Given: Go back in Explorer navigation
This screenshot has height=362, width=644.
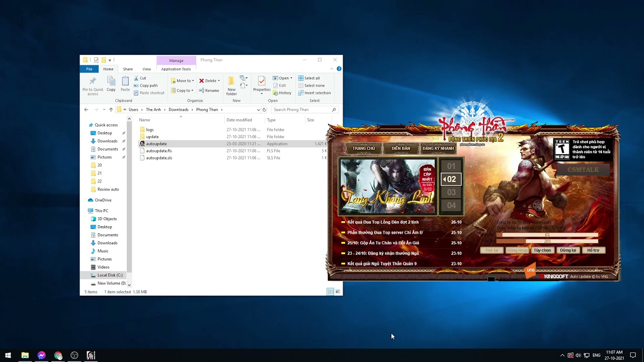Looking at the screenshot, I should (x=86, y=110).
